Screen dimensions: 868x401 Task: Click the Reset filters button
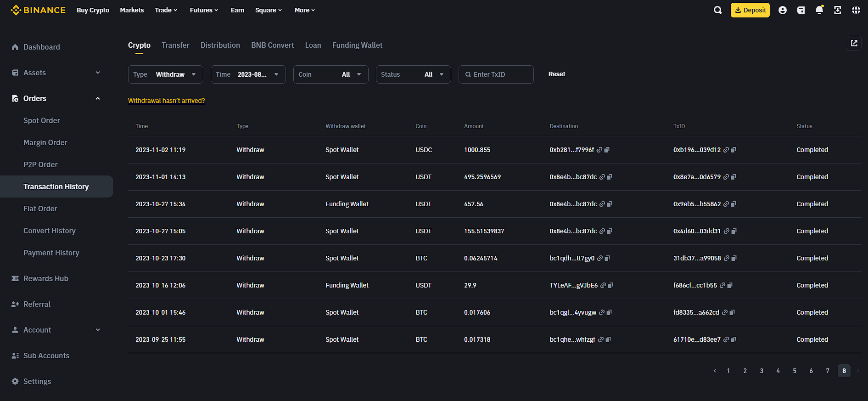click(557, 74)
